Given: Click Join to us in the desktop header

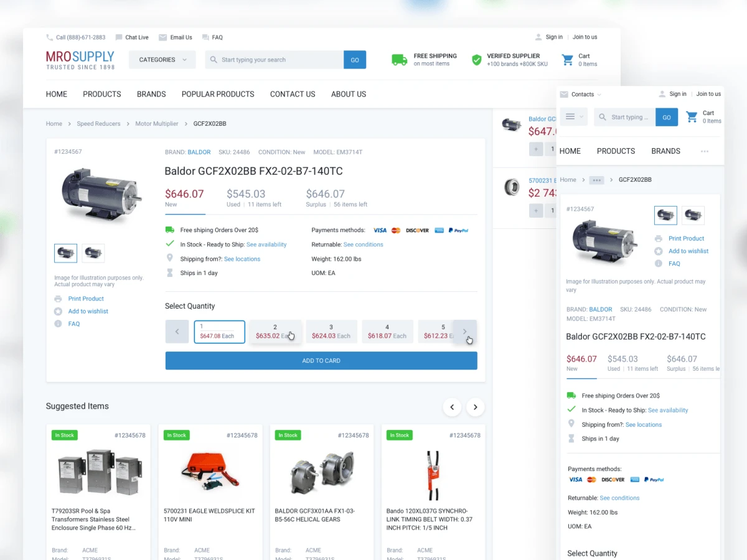Looking at the screenshot, I should point(585,37).
